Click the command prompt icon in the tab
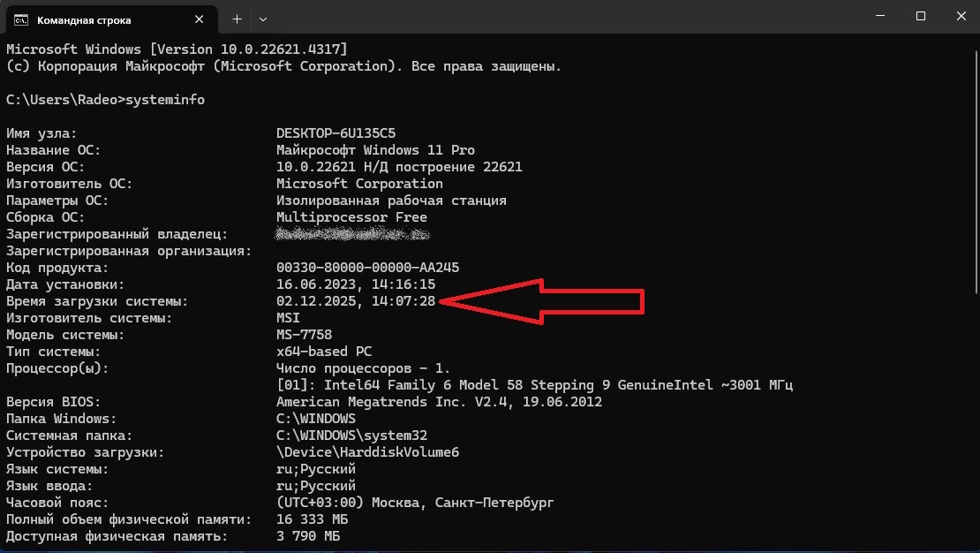Screen dimensions: 980x553 click(x=20, y=19)
